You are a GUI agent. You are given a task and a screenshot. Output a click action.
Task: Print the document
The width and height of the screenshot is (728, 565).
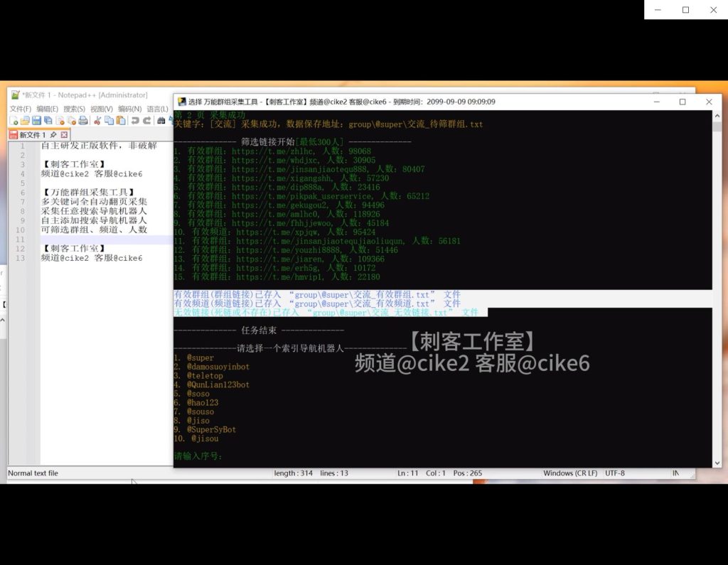(82, 121)
